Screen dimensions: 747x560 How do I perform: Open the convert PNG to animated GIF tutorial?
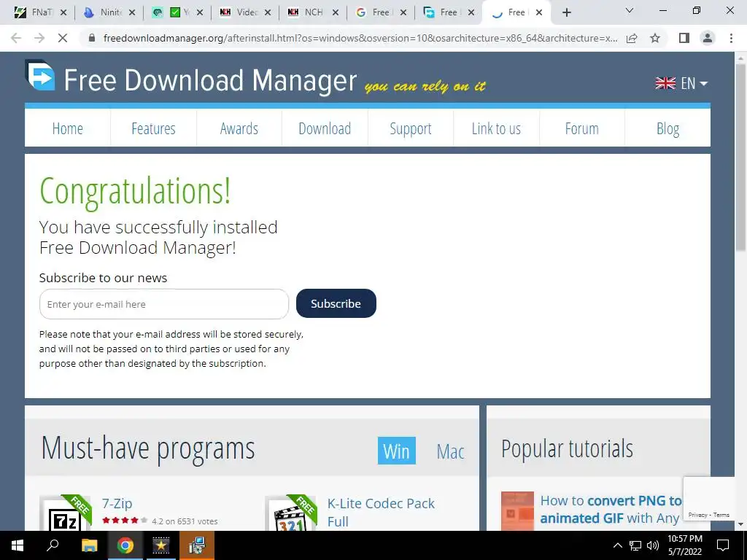[611, 509]
